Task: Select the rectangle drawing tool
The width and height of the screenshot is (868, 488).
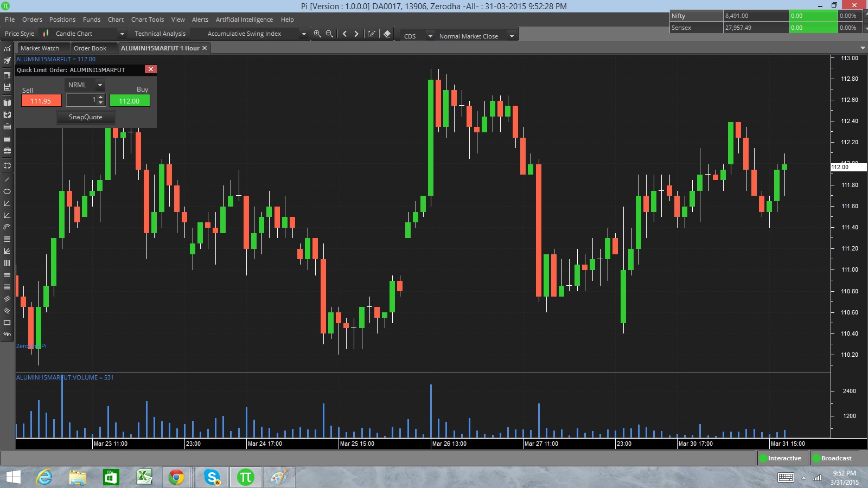Action: pos(7,323)
